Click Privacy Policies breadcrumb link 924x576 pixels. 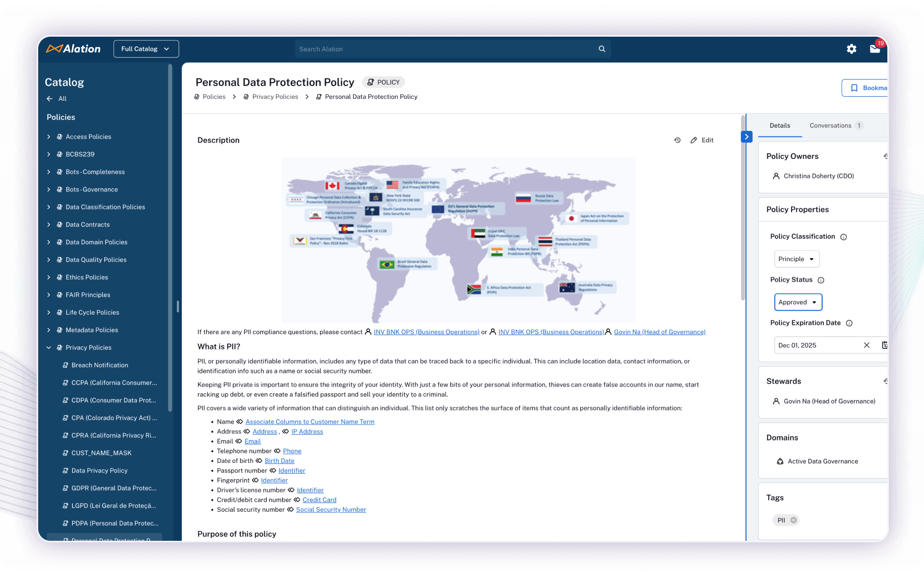click(275, 97)
